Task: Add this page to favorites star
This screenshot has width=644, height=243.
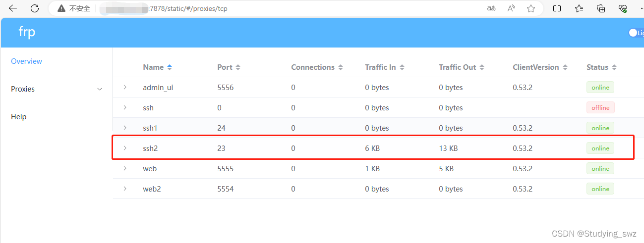Action: (531, 8)
